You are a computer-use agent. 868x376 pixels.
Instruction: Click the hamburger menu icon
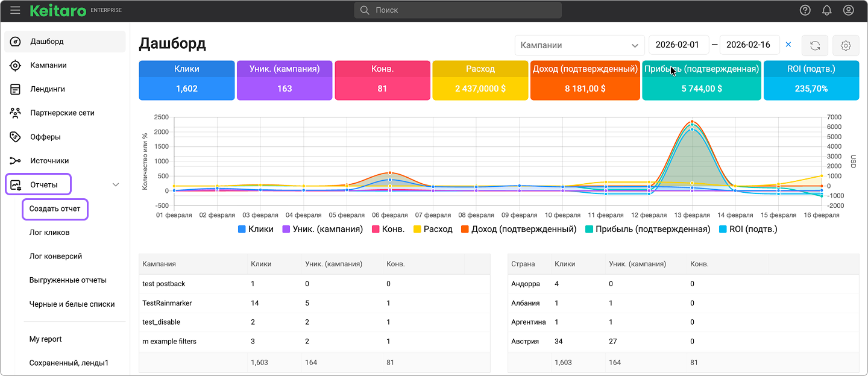click(x=16, y=10)
